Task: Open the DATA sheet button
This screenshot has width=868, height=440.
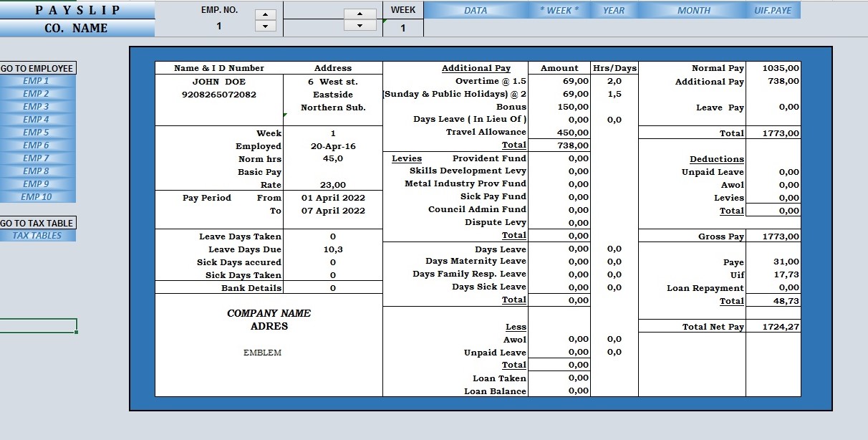Action: tap(476, 10)
